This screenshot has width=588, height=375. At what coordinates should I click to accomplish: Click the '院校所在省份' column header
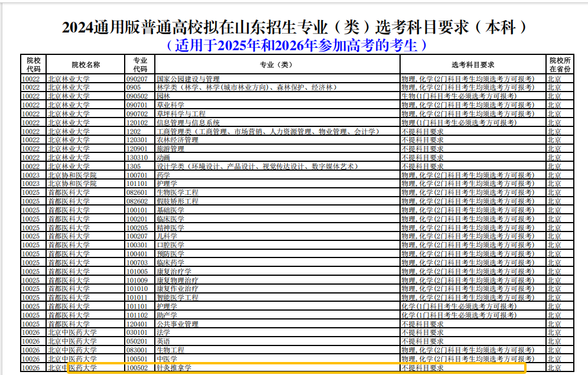point(560,64)
